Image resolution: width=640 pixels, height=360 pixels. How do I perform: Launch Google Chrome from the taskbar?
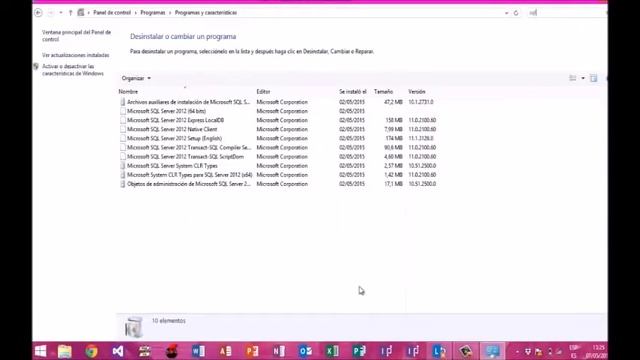[91, 351]
